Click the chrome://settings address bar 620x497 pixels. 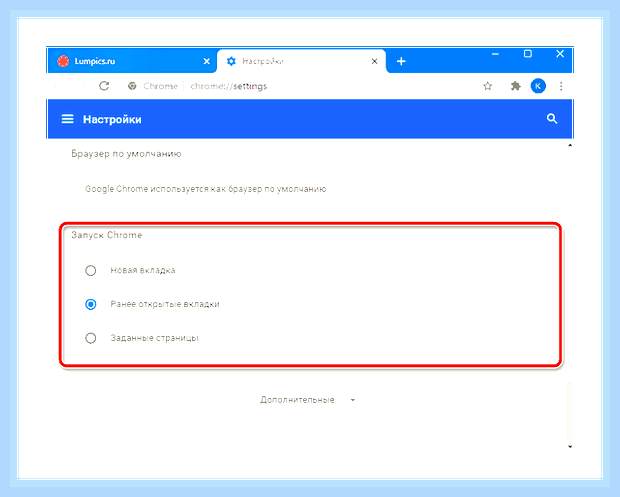[x=229, y=86]
